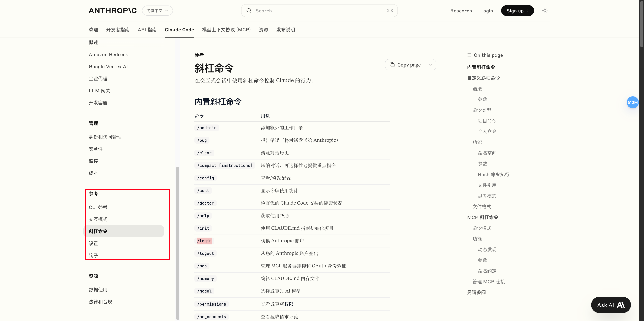Jump to 另请参阅 in page outline
644x321 pixels.
click(x=476, y=293)
